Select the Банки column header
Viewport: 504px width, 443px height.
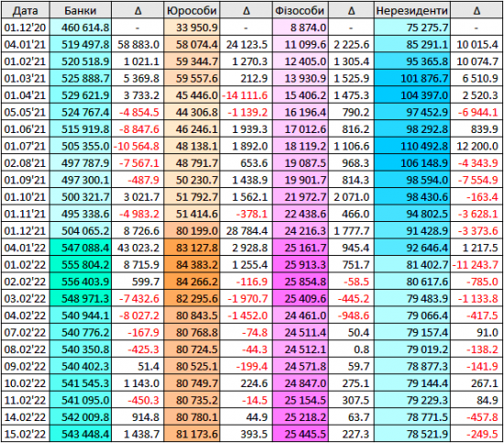81,10
